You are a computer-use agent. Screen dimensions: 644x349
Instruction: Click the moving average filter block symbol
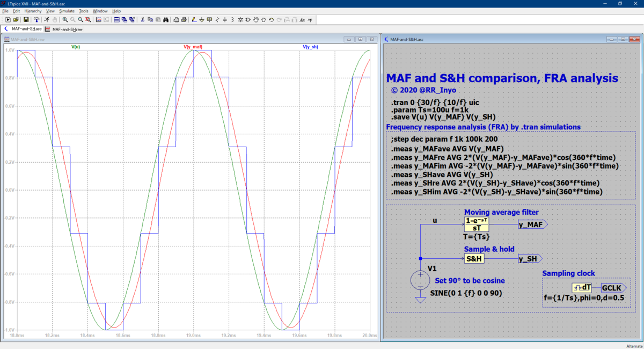pyautogui.click(x=477, y=224)
